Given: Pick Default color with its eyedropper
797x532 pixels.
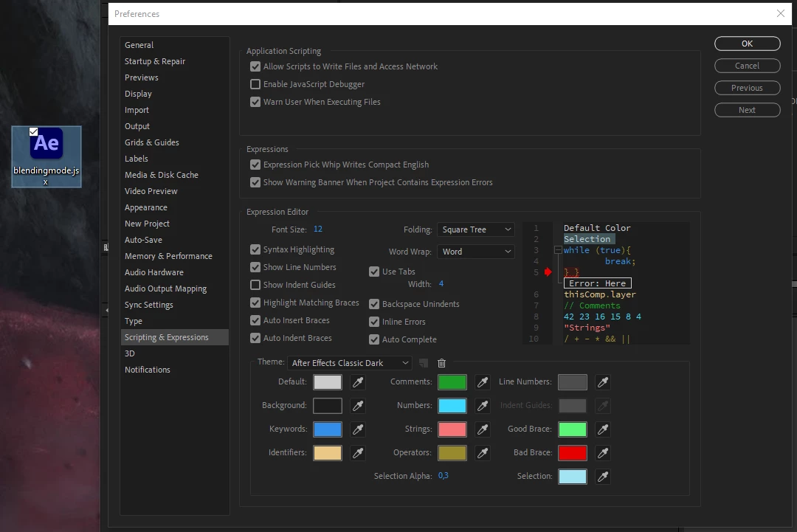Looking at the screenshot, I should [358, 382].
